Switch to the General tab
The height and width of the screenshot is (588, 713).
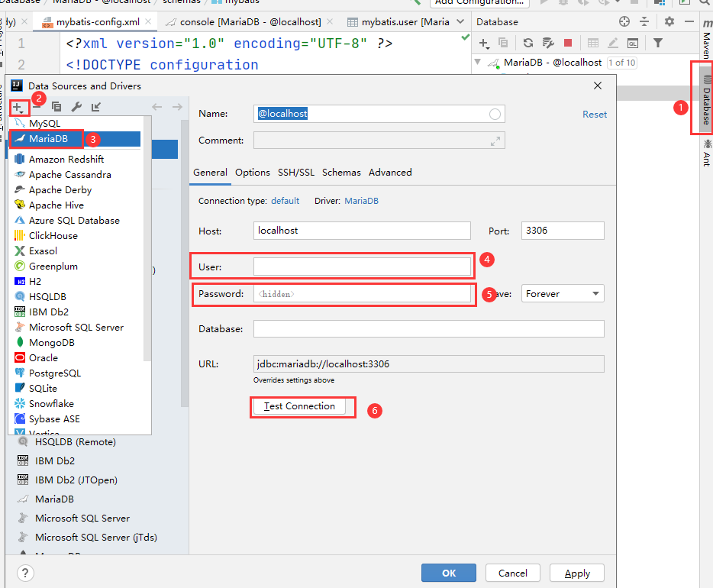[x=210, y=173]
